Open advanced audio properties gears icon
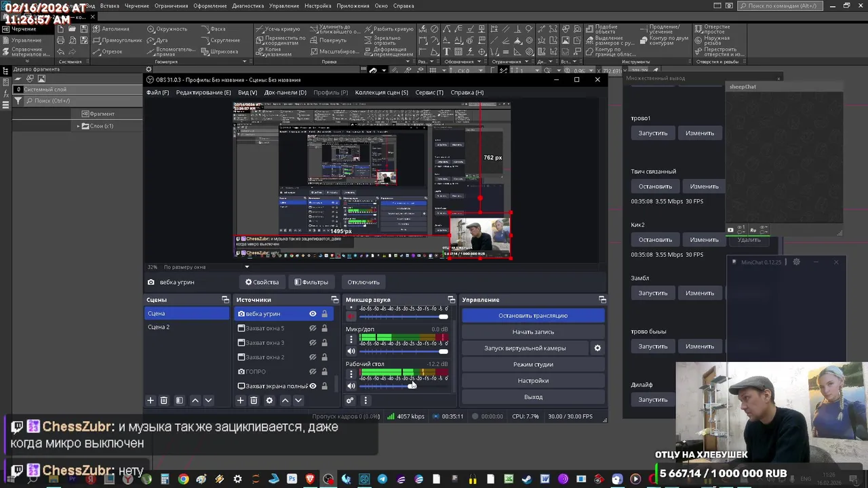The image size is (868, 488). tap(350, 401)
